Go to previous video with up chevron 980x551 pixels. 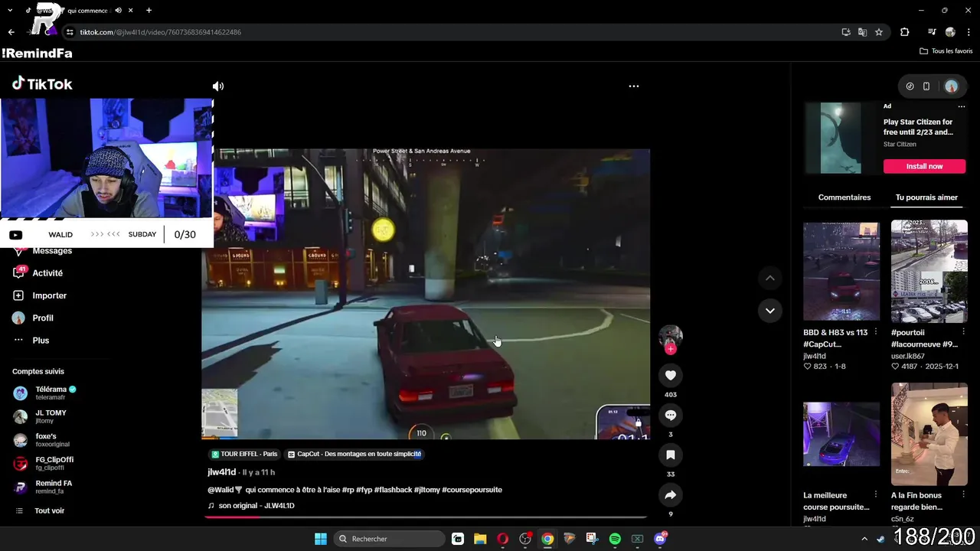[770, 279]
